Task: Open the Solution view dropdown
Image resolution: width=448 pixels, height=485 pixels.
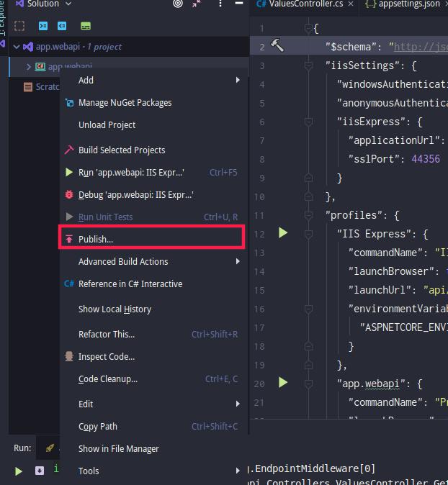Action: coord(68,4)
